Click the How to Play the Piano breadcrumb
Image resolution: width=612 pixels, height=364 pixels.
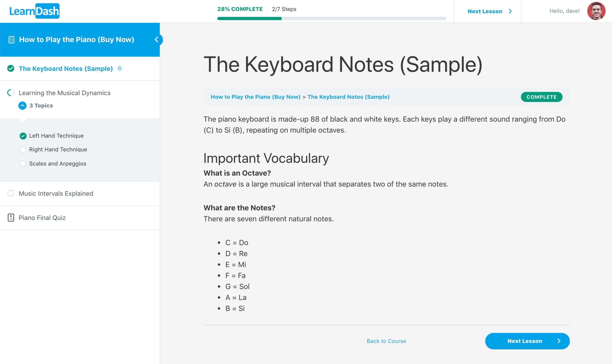[x=256, y=97]
